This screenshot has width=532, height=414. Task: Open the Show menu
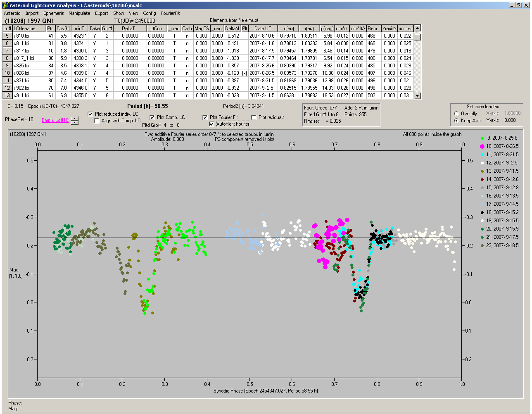click(119, 13)
